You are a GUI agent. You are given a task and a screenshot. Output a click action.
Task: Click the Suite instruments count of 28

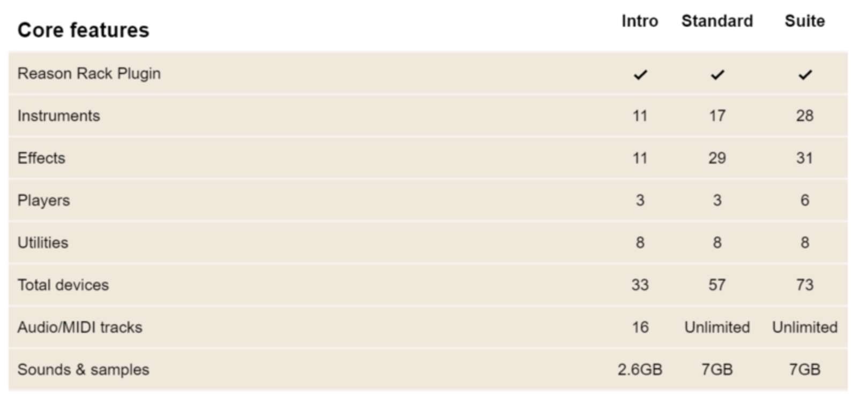tap(804, 116)
